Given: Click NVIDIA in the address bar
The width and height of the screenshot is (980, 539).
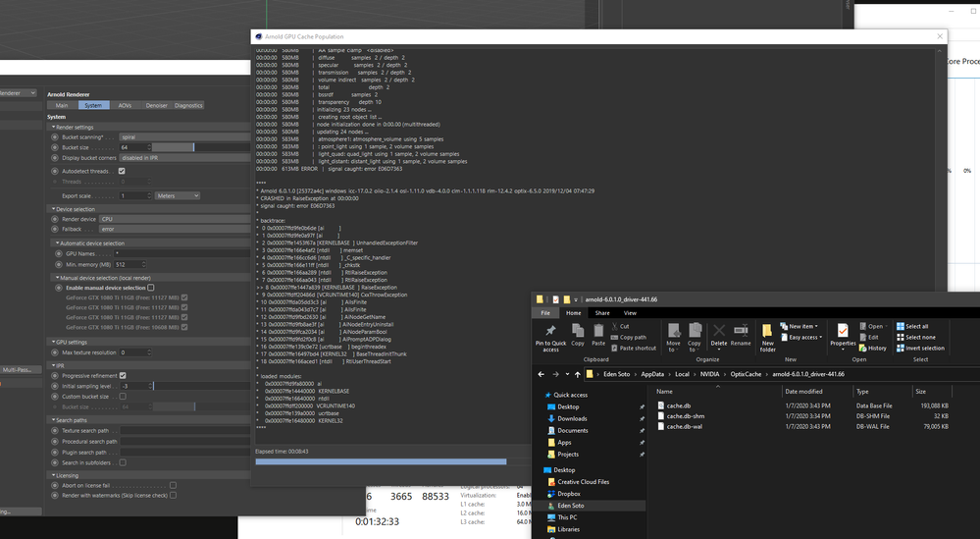Looking at the screenshot, I should (x=709, y=374).
